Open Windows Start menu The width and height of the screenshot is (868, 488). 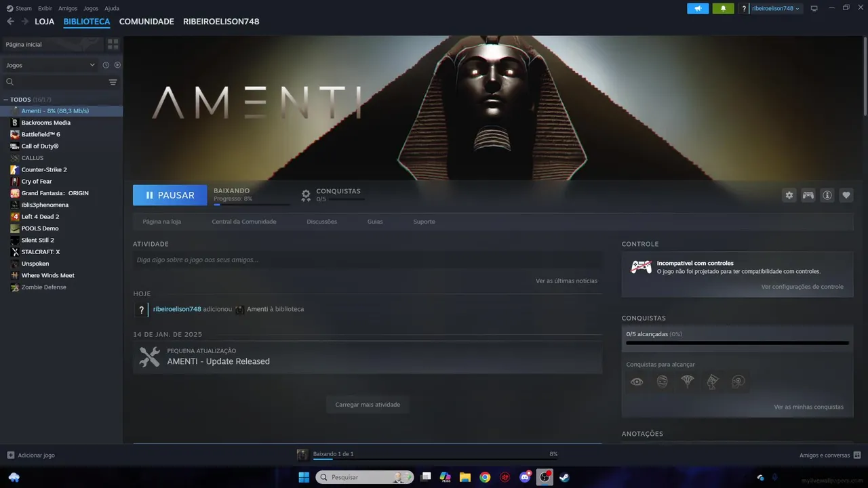[x=304, y=477]
